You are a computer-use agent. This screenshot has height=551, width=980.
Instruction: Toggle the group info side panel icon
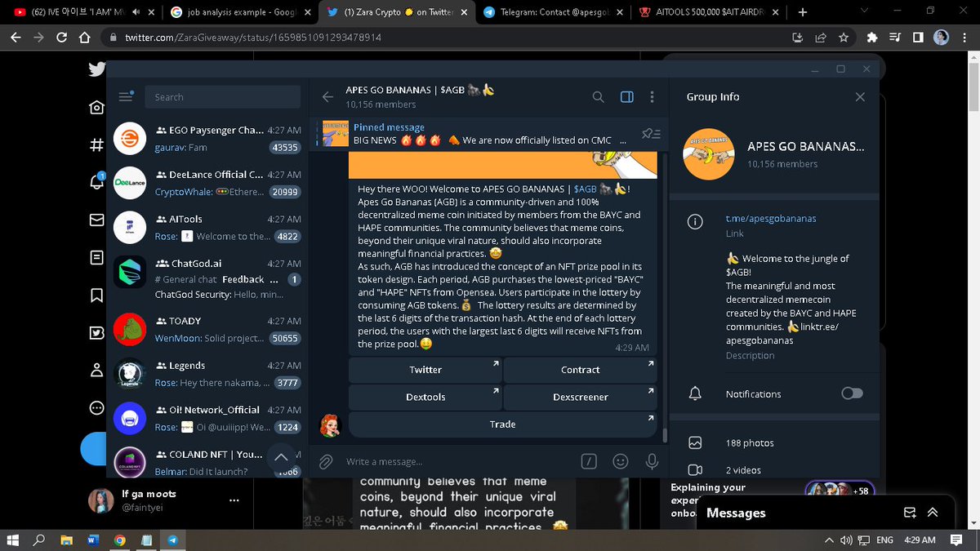(x=626, y=96)
